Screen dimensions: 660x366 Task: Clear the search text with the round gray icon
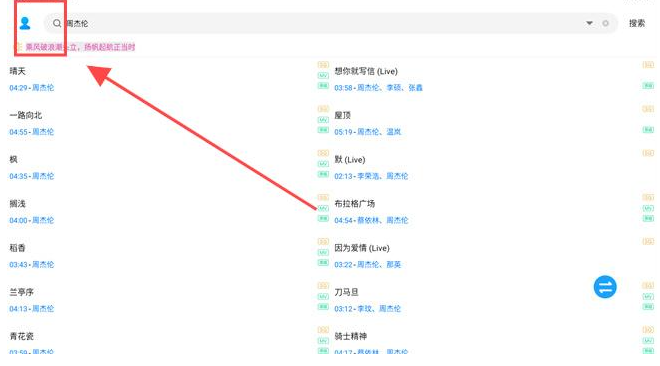click(605, 24)
